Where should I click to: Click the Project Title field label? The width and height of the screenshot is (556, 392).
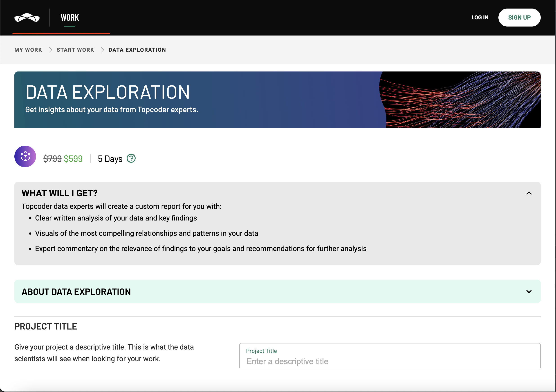point(261,351)
